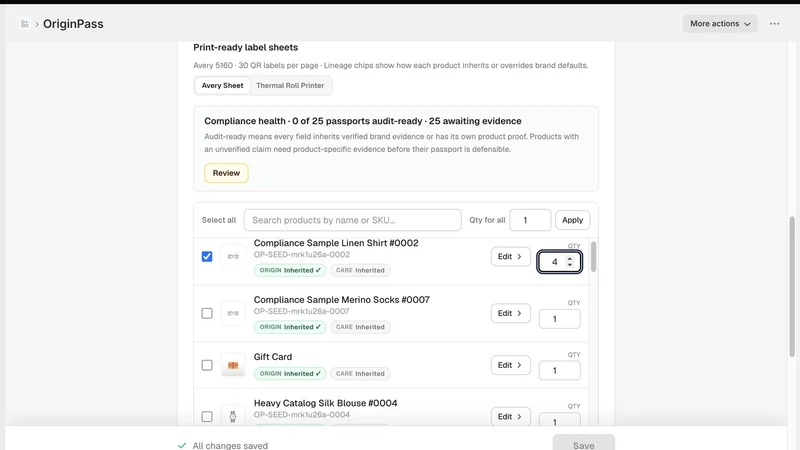Click the 'Gift Card' product name
This screenshot has height=450, width=800.
[x=273, y=357]
